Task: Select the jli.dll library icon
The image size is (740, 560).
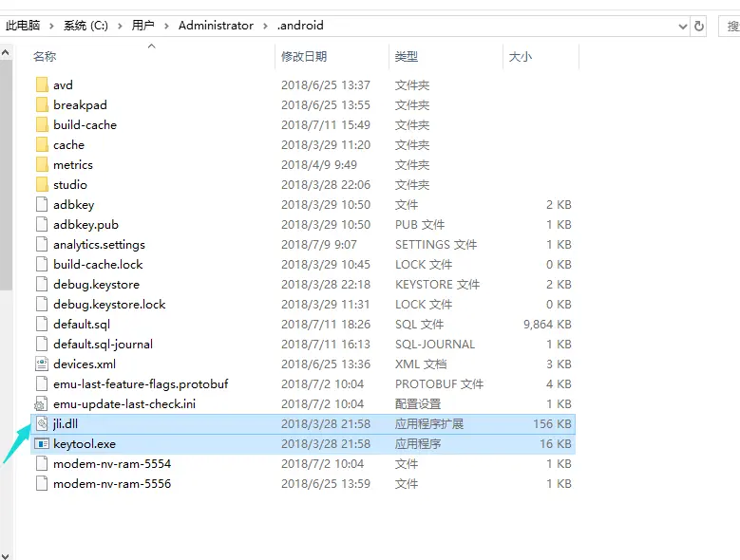Action: point(42,423)
